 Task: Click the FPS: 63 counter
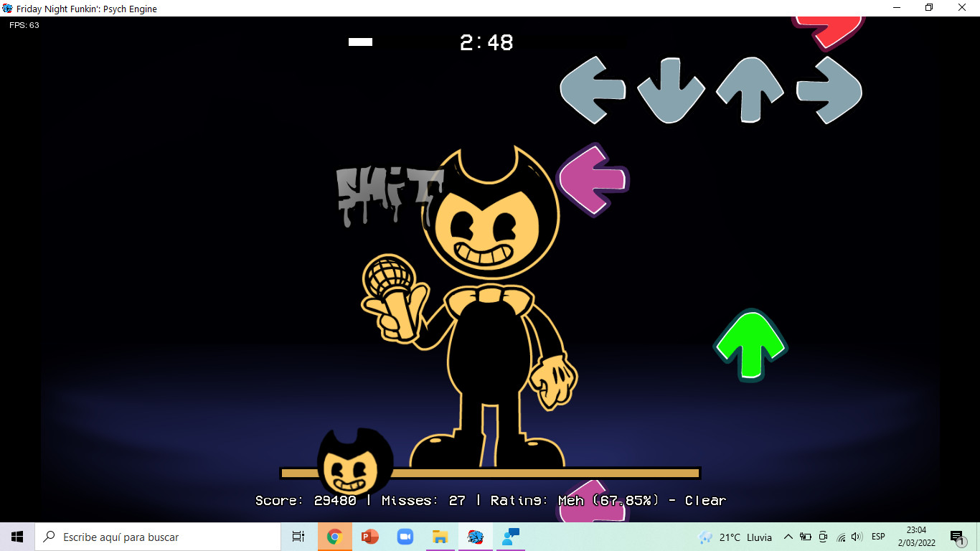24,25
